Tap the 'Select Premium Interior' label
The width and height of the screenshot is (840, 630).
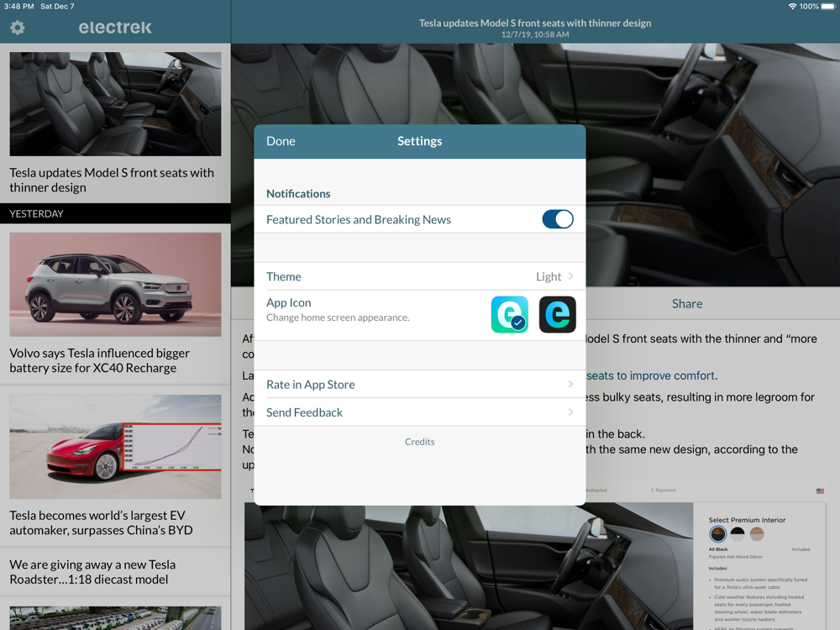(747, 520)
